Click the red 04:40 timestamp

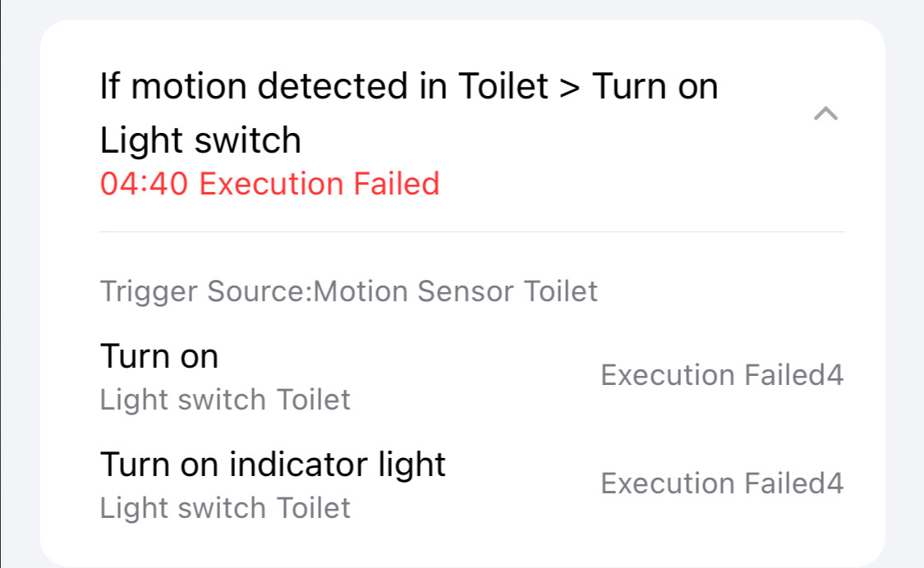click(x=145, y=183)
